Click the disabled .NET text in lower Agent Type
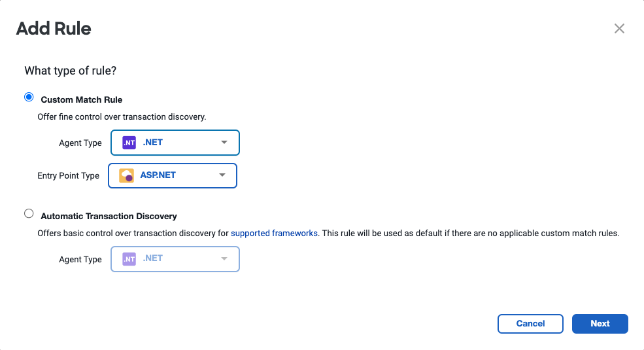The width and height of the screenshot is (644, 350). click(153, 258)
